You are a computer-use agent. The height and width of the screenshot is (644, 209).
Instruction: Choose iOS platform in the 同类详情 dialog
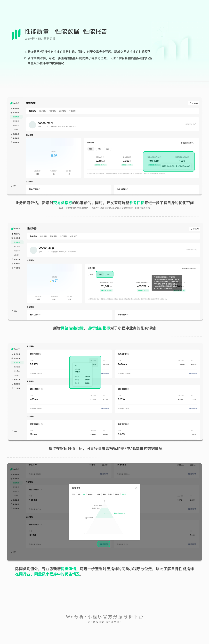(84, 494)
